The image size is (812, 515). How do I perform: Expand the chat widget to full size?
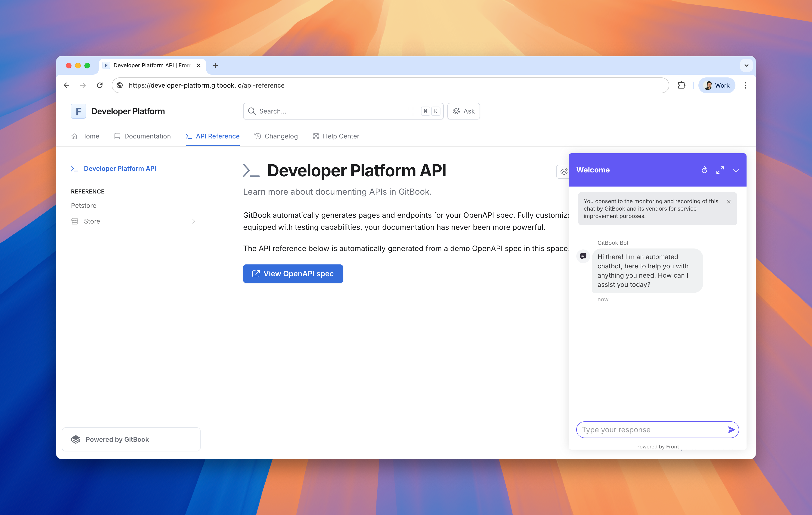click(x=720, y=170)
